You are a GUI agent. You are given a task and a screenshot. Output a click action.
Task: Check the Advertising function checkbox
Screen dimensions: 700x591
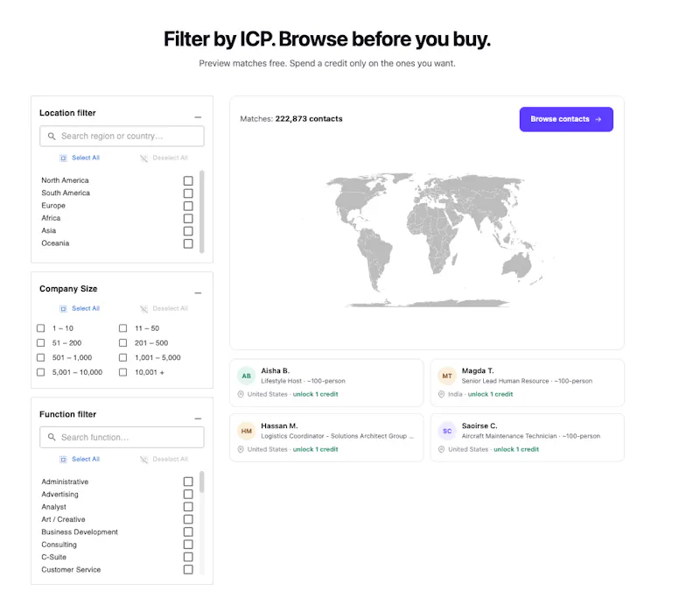[x=188, y=494]
